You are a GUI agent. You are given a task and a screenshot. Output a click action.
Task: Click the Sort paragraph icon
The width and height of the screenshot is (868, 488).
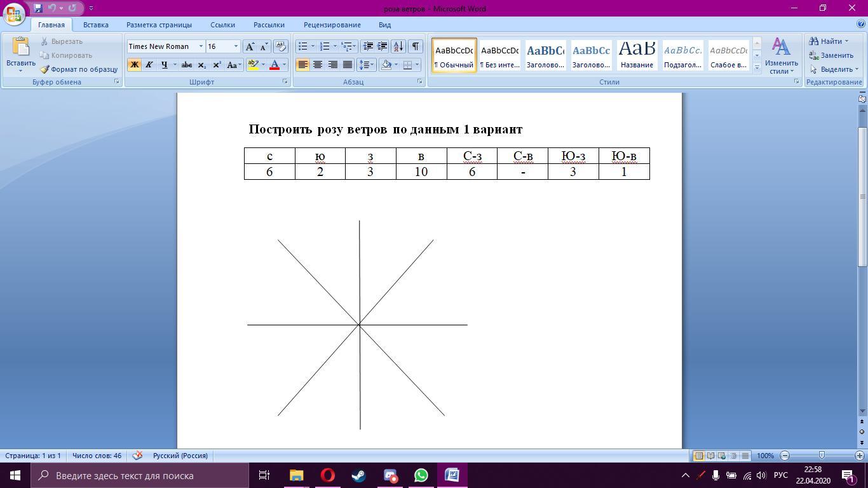[398, 46]
